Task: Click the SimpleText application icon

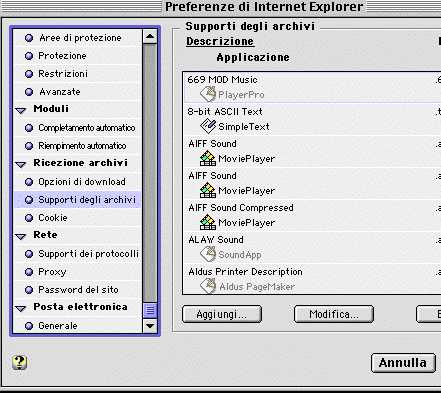Action: click(208, 126)
